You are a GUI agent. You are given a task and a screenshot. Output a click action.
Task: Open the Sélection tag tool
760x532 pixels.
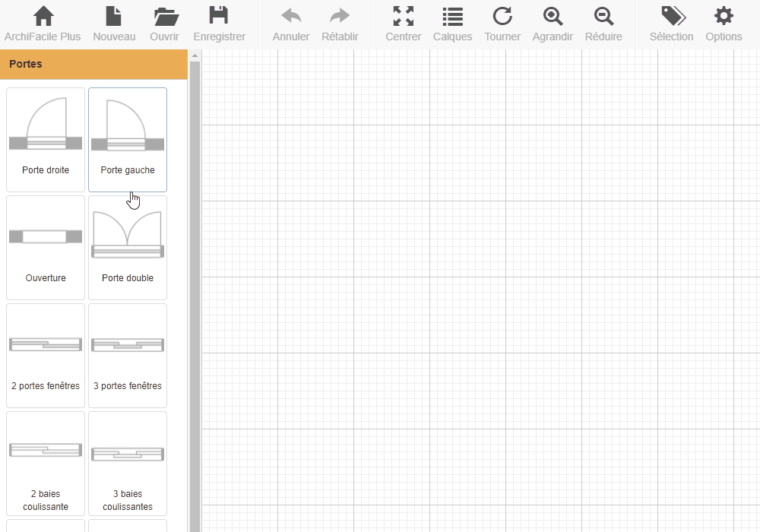coord(672,17)
